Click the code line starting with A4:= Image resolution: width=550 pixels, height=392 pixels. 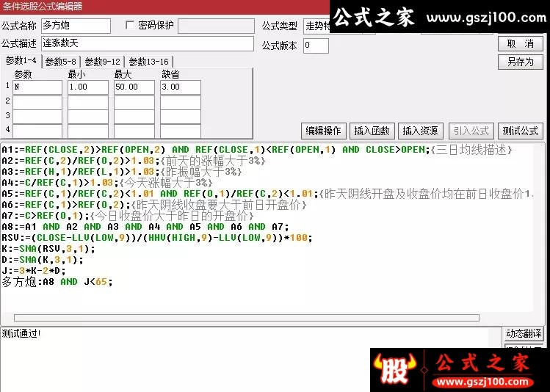click(x=106, y=183)
